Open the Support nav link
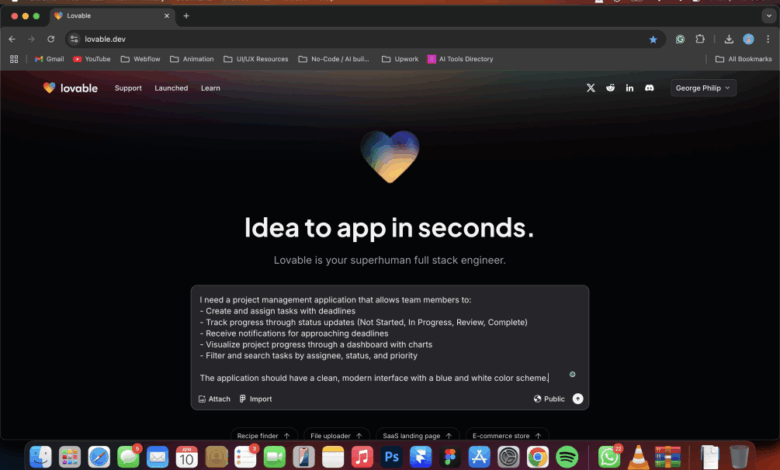This screenshot has height=470, width=780. click(128, 88)
